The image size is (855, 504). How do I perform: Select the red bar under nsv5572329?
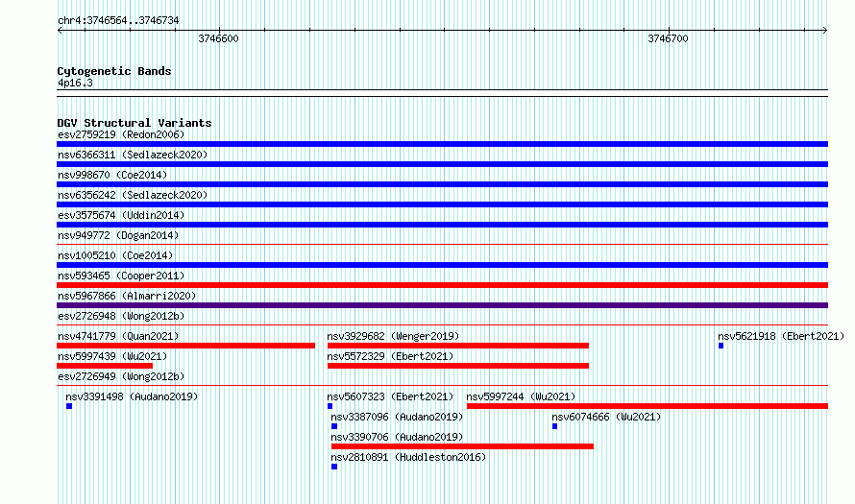coord(458,366)
